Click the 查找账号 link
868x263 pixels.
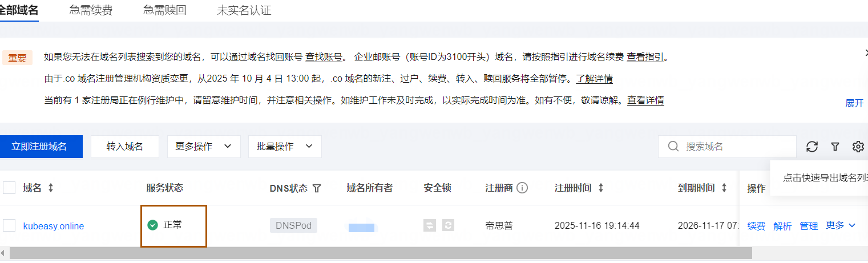click(324, 56)
